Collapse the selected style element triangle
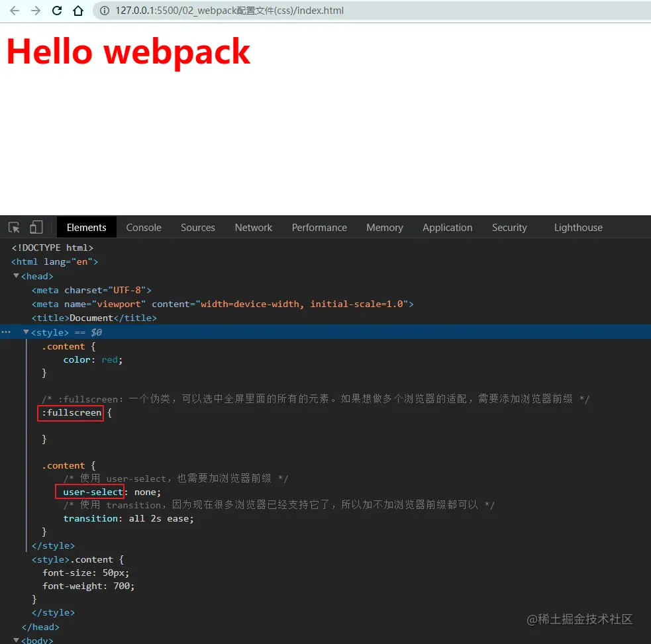The width and height of the screenshot is (651, 644). [x=26, y=332]
